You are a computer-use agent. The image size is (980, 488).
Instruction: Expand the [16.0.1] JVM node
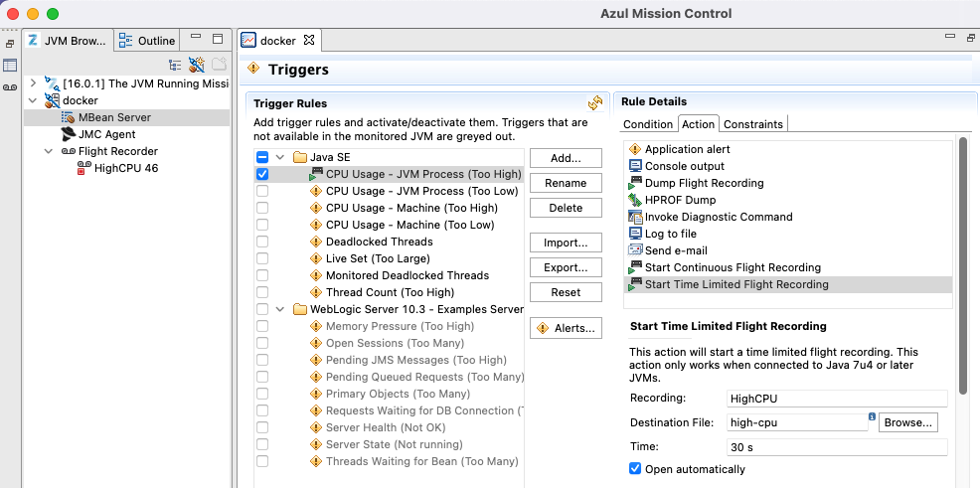[33, 83]
